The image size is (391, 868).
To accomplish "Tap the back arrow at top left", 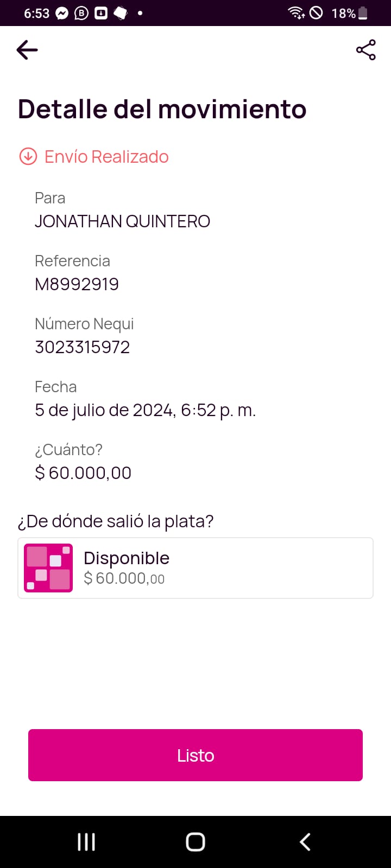I will click(27, 50).
